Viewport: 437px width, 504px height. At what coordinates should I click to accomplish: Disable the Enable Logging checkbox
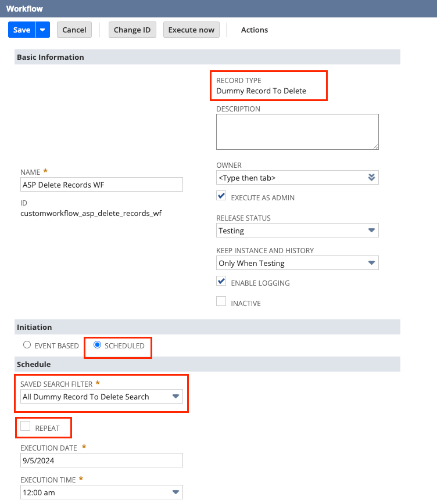coord(221,282)
